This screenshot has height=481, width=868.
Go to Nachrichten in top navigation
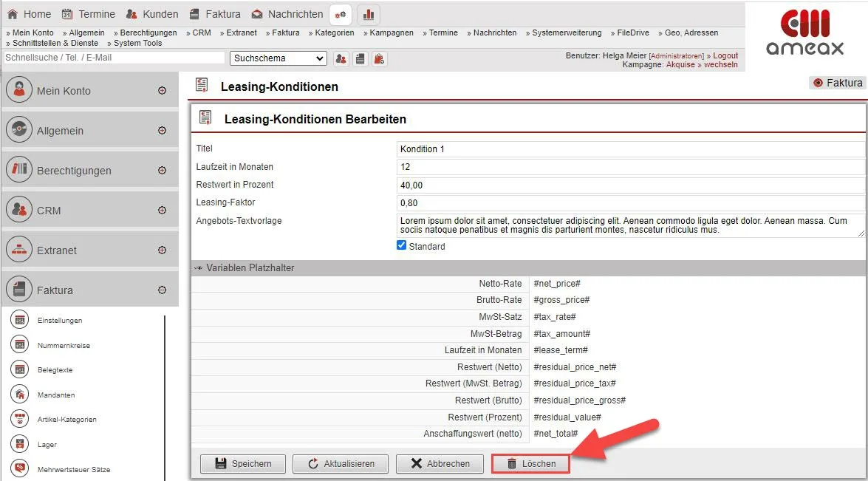287,14
